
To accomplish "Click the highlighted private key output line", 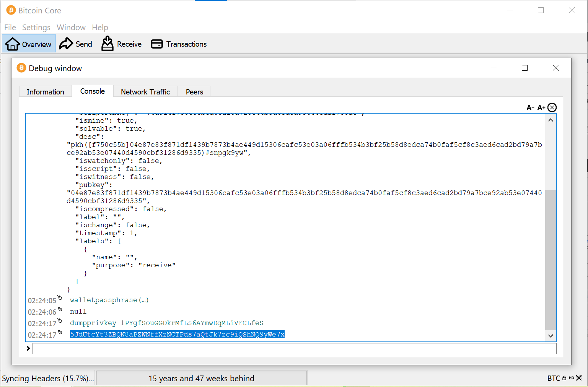I will click(x=177, y=335).
